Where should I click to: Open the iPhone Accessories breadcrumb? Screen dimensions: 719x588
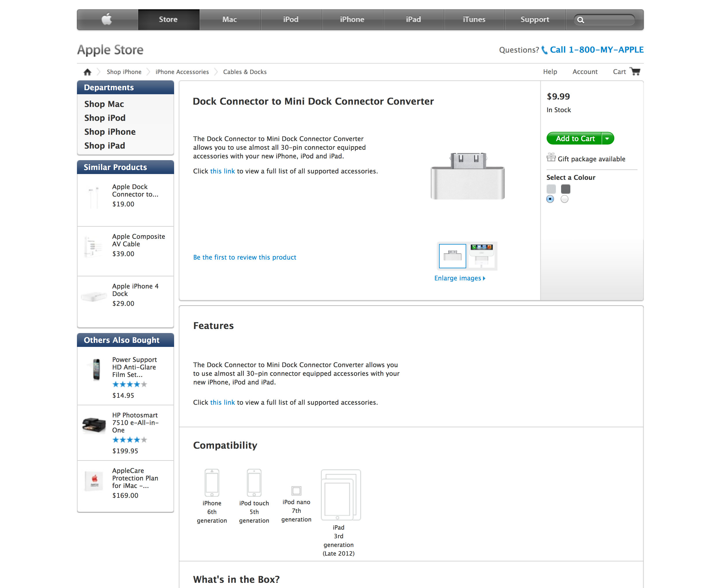pyautogui.click(x=182, y=72)
